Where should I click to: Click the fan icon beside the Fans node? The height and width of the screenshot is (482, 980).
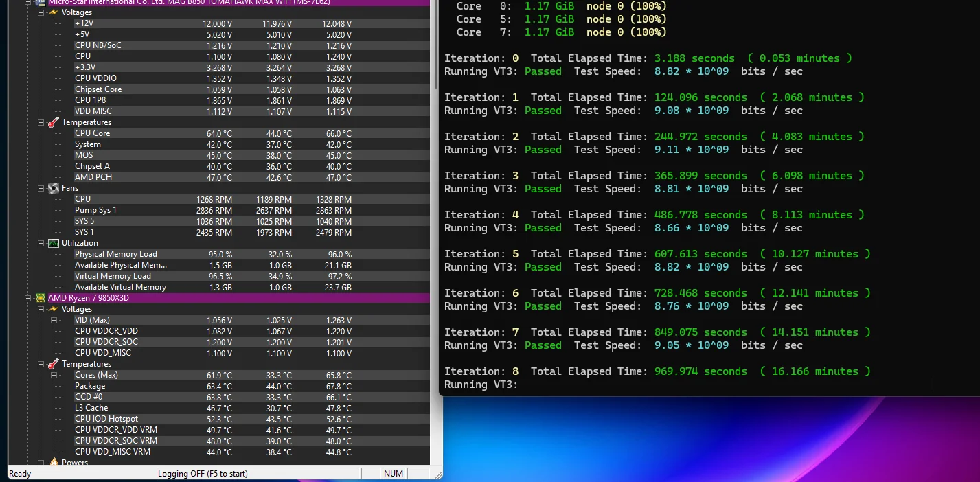point(53,188)
